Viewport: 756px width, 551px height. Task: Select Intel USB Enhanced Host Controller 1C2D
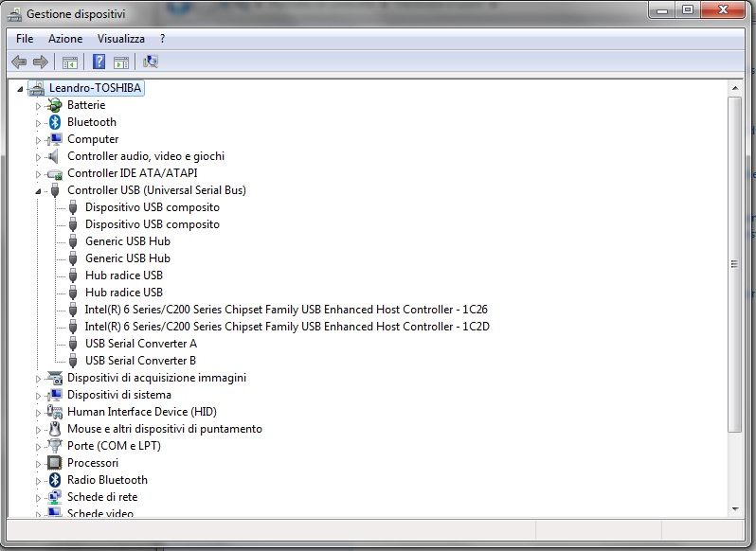coord(287,327)
